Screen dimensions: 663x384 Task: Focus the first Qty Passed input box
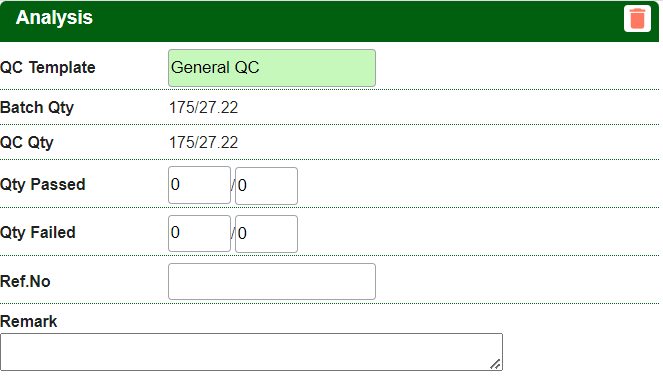point(199,185)
